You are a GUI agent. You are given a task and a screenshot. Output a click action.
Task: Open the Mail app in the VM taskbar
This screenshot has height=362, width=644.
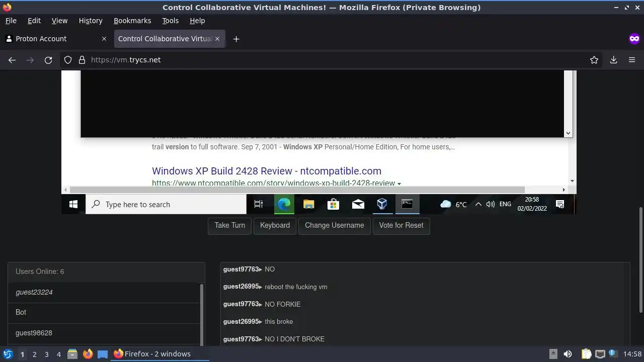click(x=358, y=204)
